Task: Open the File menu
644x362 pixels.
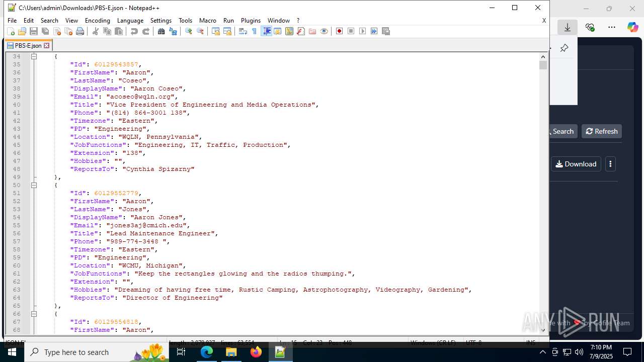Action: tap(12, 21)
